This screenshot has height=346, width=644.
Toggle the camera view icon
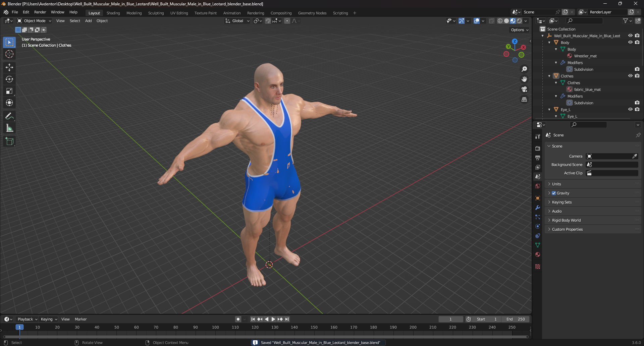[524, 89]
